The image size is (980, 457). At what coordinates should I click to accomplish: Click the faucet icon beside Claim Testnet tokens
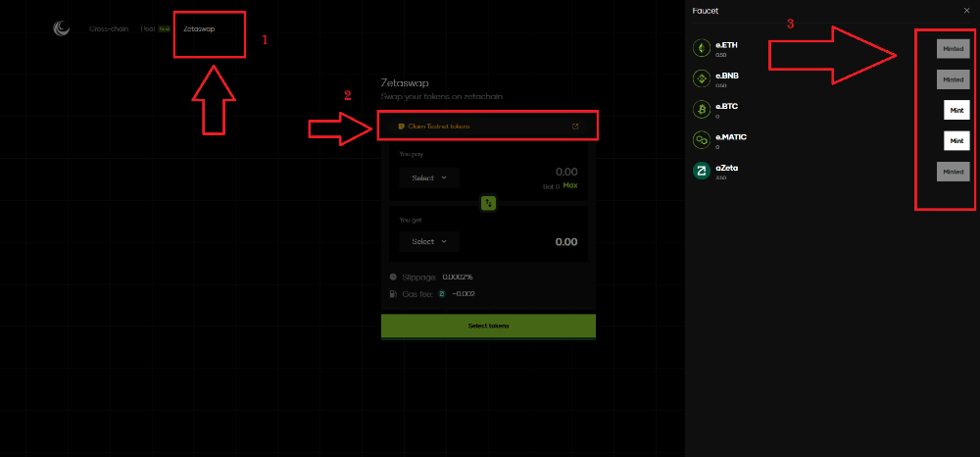click(401, 127)
